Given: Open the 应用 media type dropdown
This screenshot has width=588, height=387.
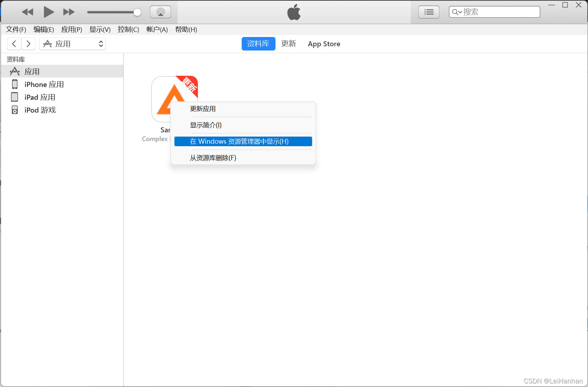Looking at the screenshot, I should pos(72,44).
